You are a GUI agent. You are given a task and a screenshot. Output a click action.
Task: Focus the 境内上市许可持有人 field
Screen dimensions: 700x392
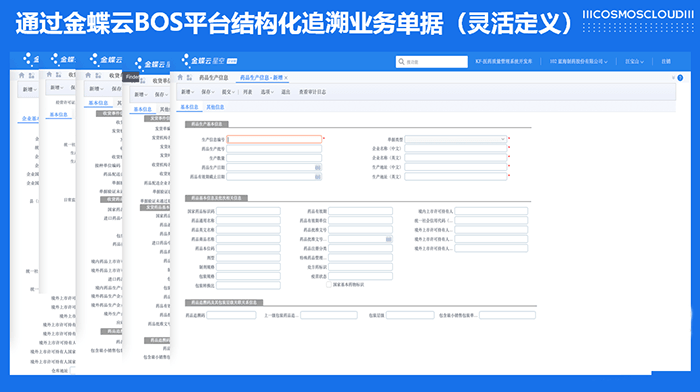click(x=491, y=211)
